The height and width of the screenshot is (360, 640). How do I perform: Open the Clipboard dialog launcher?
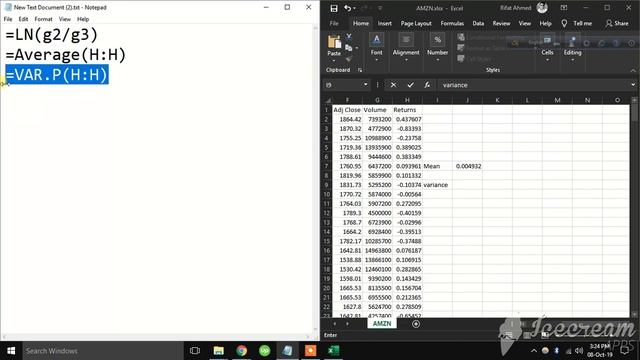pyautogui.click(x=360, y=70)
